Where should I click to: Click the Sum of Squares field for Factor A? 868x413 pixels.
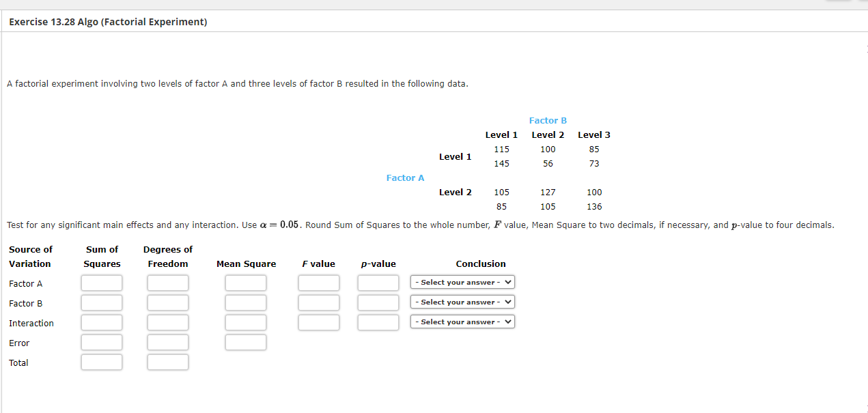click(x=102, y=282)
